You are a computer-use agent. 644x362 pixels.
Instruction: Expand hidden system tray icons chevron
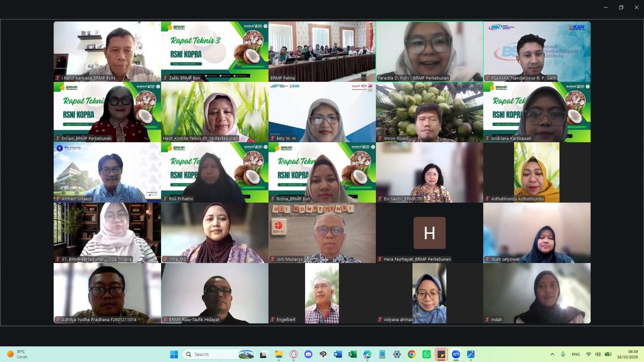click(552, 354)
